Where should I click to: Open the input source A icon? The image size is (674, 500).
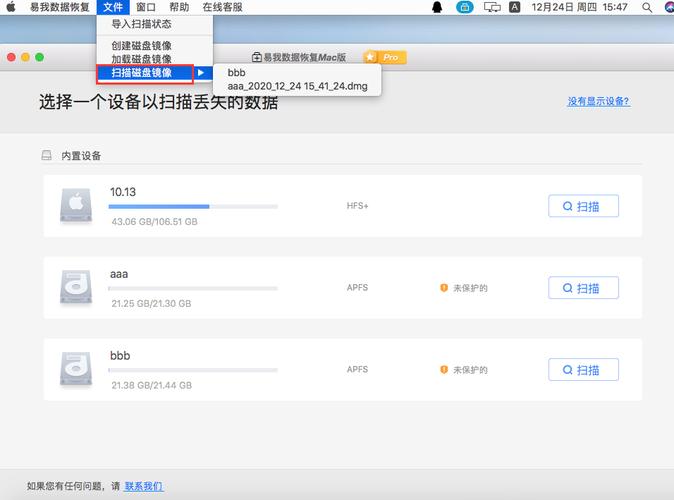(x=515, y=7)
